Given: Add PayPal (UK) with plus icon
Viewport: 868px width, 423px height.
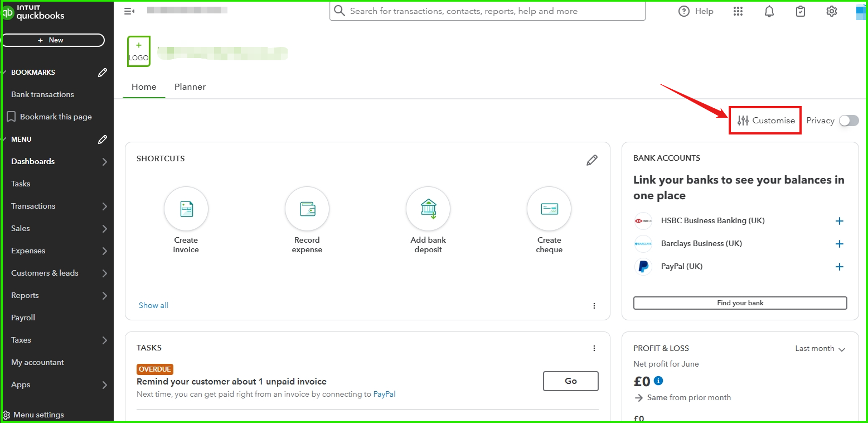Looking at the screenshot, I should 840,267.
